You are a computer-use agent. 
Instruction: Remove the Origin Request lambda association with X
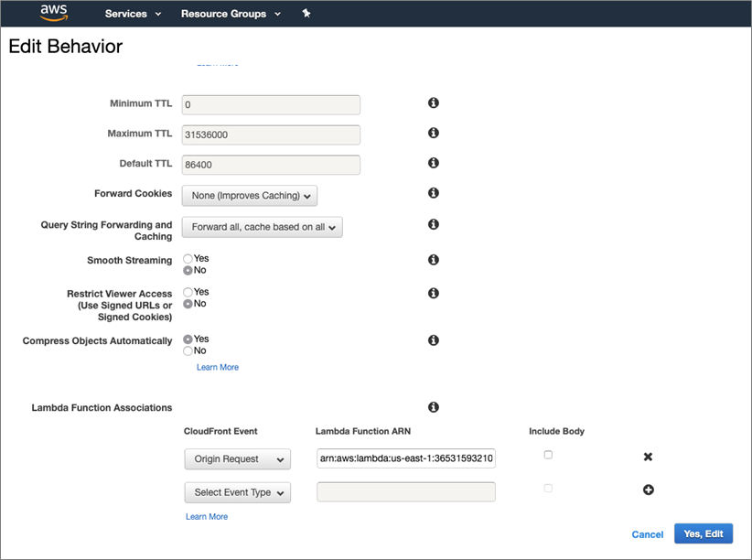(648, 457)
